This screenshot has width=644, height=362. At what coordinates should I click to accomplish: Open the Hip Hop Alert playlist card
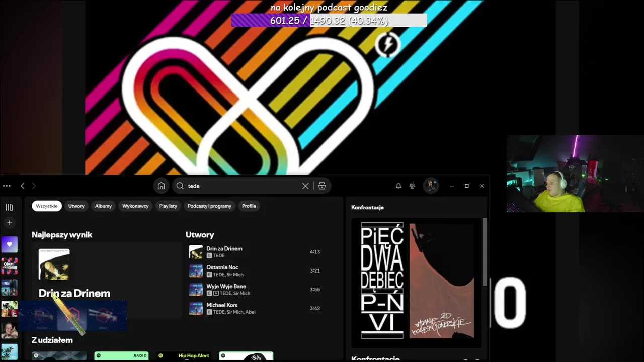coord(184,356)
